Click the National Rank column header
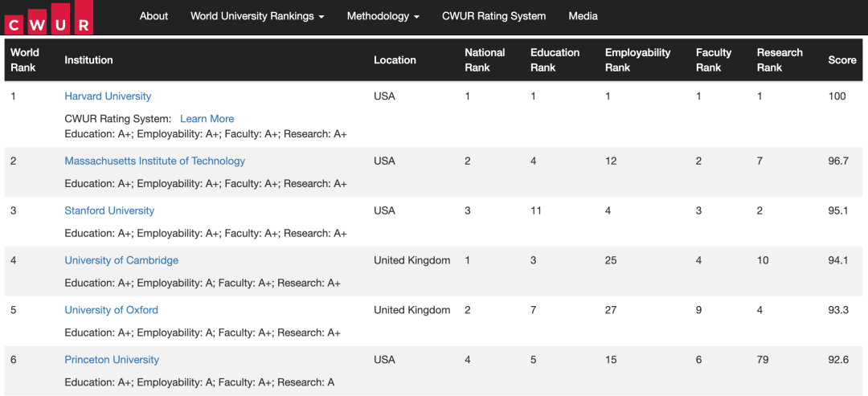Screen dimensions: 868x396 tap(485, 60)
